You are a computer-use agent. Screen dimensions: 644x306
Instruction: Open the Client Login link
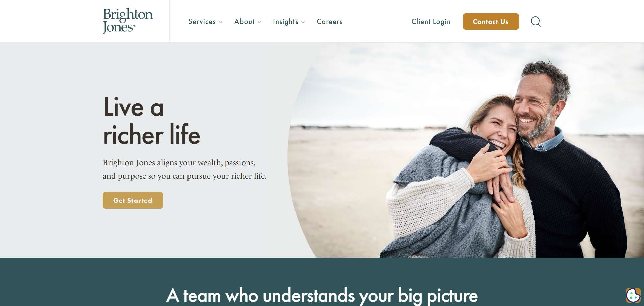click(x=431, y=21)
